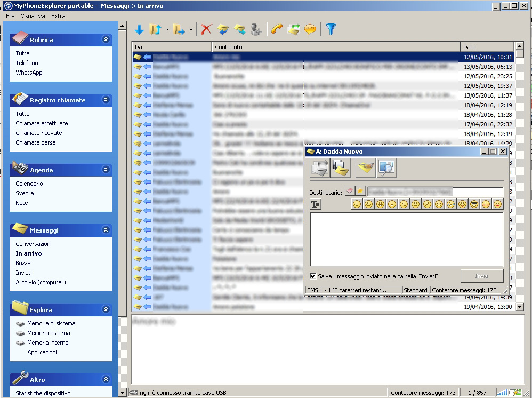Screen dimensions: 532x398
Task: Open Chiamate perse
Action: coord(36,142)
